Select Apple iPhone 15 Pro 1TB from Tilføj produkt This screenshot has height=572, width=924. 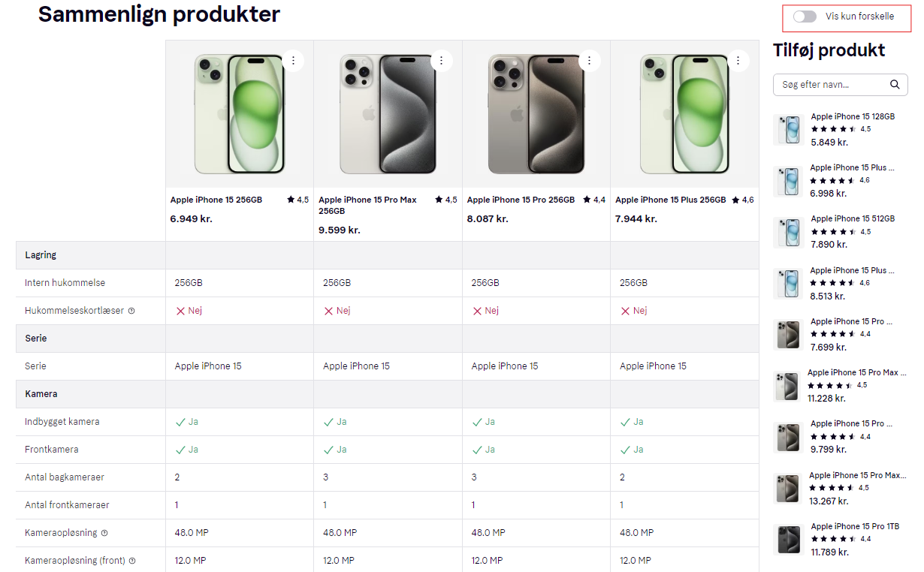[856, 526]
